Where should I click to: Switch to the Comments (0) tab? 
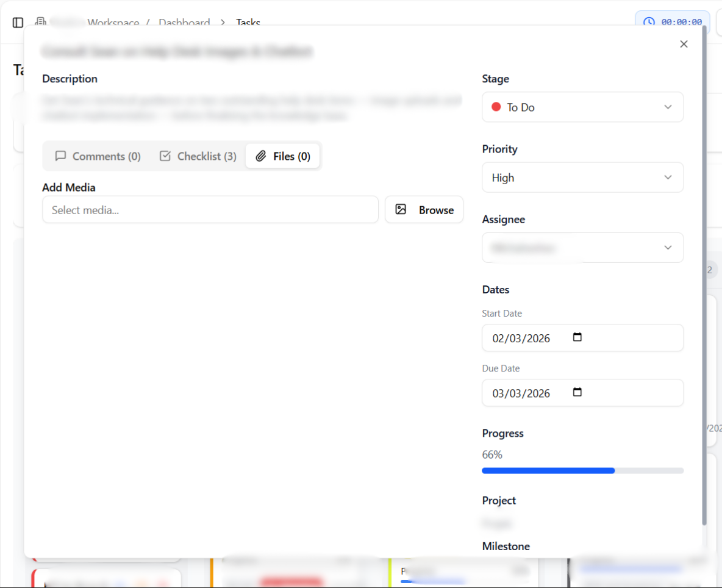tap(98, 156)
